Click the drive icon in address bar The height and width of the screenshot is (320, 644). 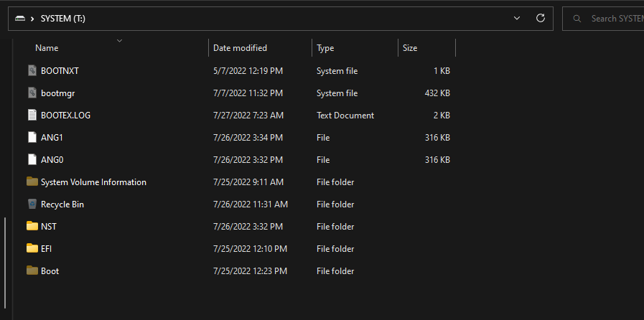[20, 19]
